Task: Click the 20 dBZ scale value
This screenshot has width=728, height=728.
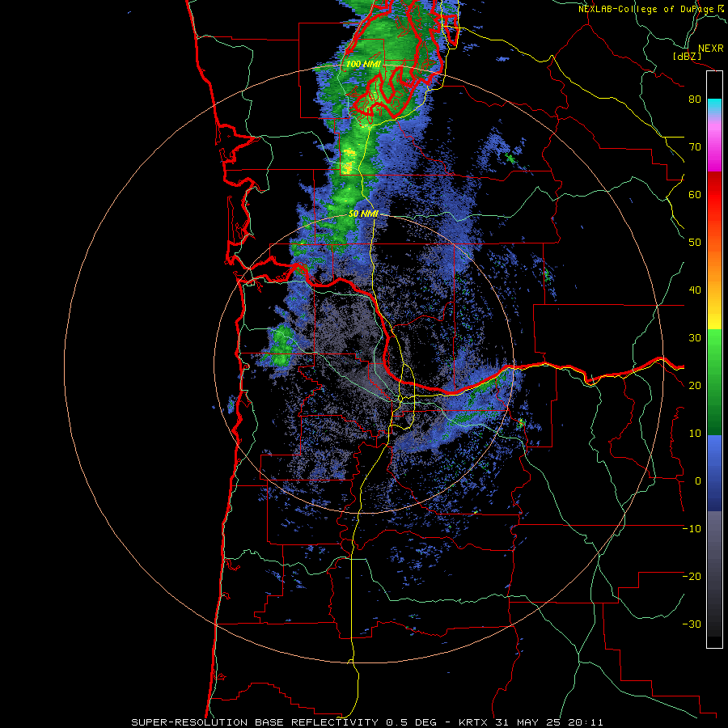Action: coord(695,386)
